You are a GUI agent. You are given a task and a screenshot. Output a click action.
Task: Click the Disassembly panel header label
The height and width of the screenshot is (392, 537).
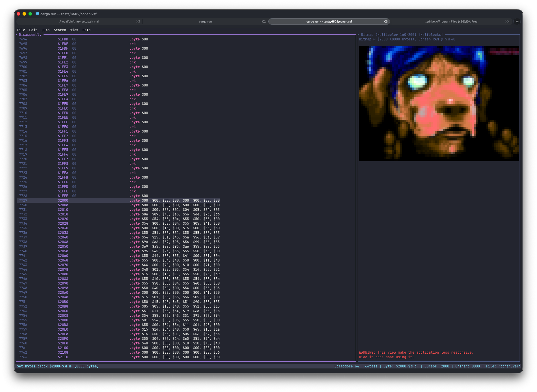click(x=30, y=34)
